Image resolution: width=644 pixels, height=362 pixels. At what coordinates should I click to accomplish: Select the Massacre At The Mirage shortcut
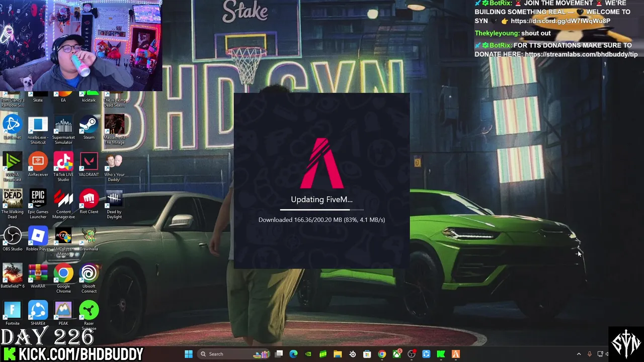click(114, 130)
